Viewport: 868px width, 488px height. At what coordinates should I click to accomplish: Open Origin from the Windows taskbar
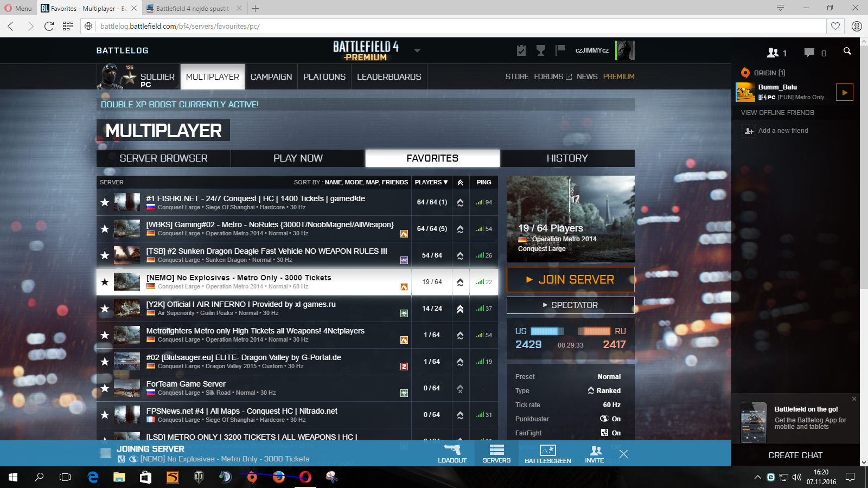point(252,477)
